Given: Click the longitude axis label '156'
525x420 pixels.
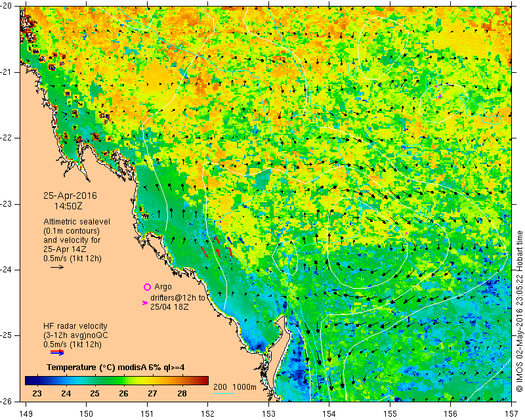Looking at the screenshot, I should click(x=451, y=414).
